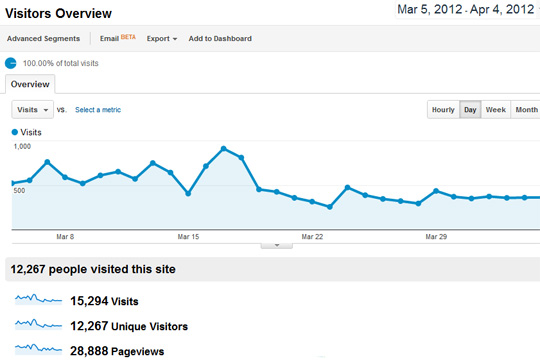
Task: Open the Export dropdown menu
Action: click(x=162, y=39)
